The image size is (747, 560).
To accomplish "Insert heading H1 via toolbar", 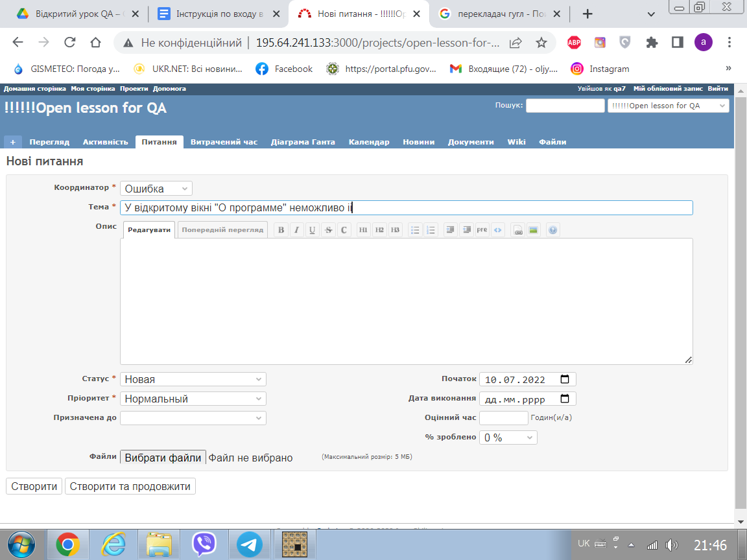I will coord(364,229).
